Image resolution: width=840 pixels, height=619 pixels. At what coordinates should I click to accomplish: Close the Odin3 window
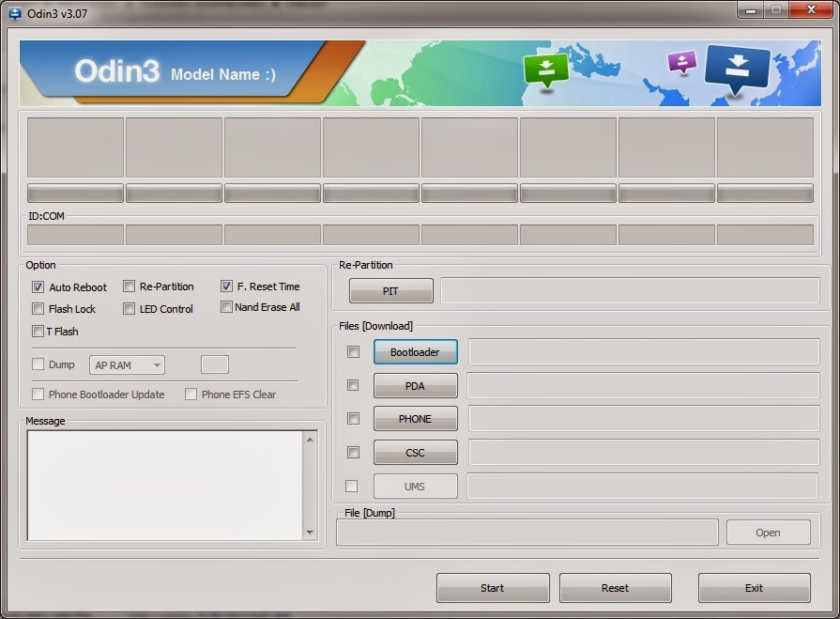point(811,10)
